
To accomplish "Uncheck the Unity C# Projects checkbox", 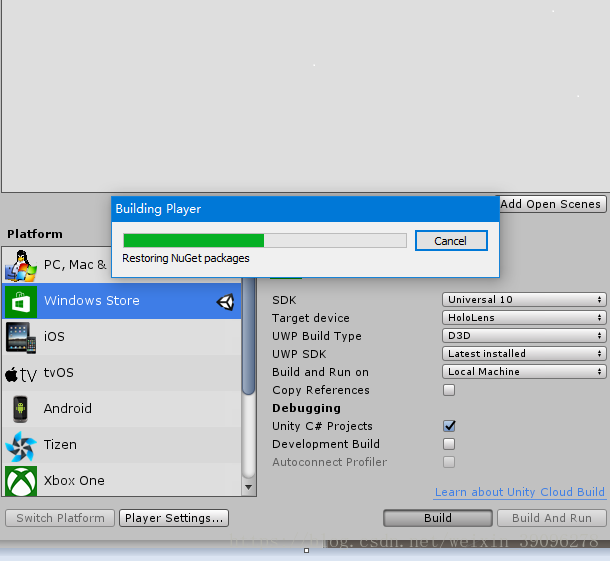I will 449,426.
